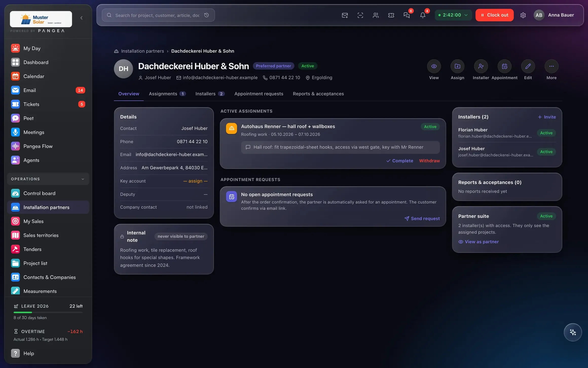Open Email in the sidebar
The image size is (588, 368).
tap(48, 90)
